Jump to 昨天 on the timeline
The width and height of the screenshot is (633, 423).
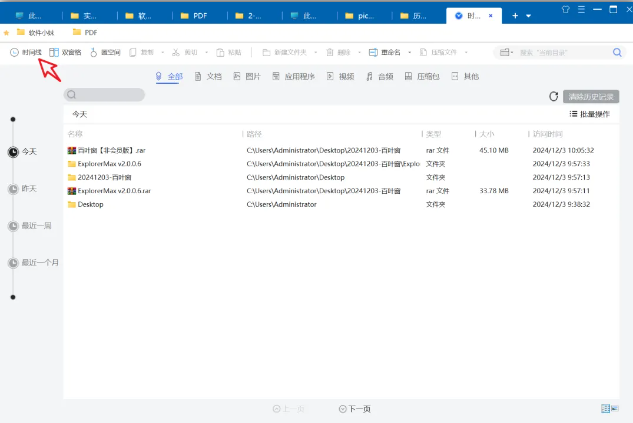coord(13,189)
